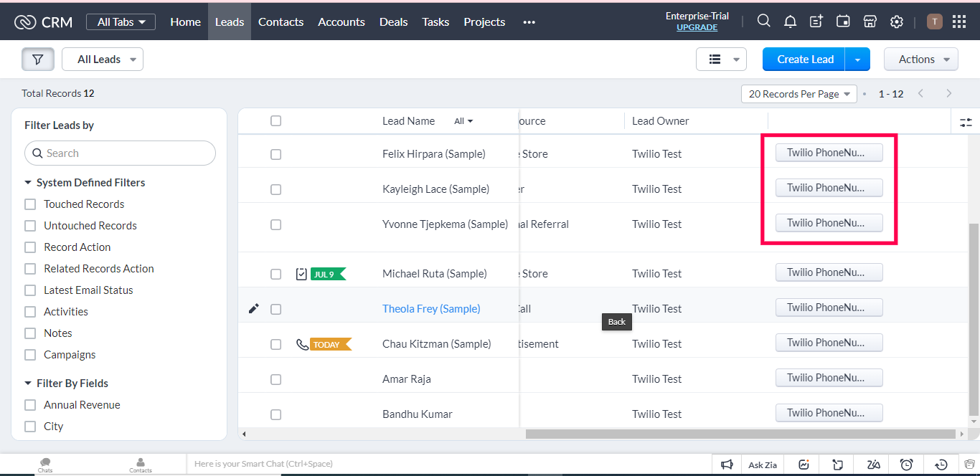Toggle the filter funnel button
980x476 pixels.
[x=38, y=59]
